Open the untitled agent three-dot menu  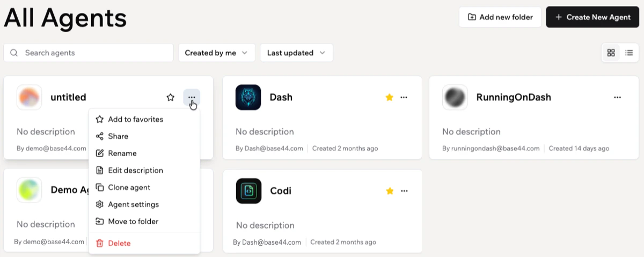pos(192,97)
